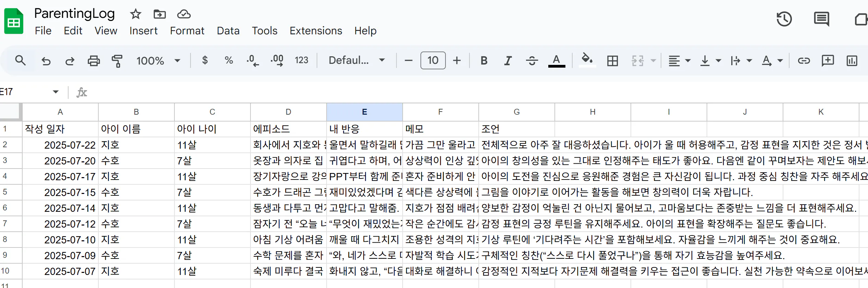This screenshot has height=288, width=868.
Task: Select header cell '아이 이름'
Action: [x=136, y=129]
